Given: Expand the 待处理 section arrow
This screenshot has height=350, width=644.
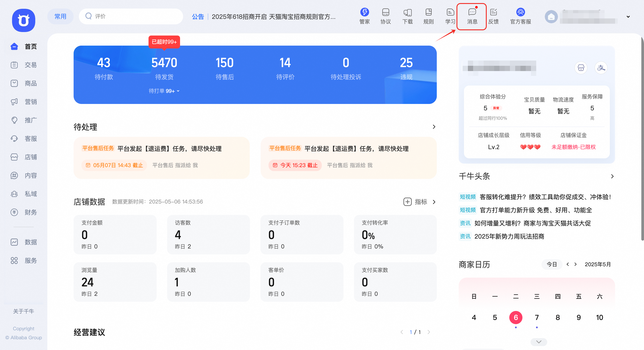Looking at the screenshot, I should (x=434, y=127).
